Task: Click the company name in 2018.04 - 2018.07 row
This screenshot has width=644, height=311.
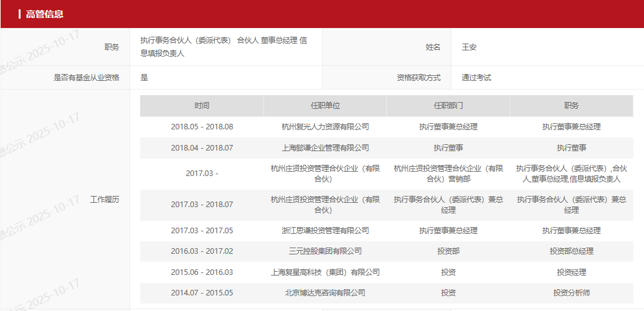Action: [325, 147]
